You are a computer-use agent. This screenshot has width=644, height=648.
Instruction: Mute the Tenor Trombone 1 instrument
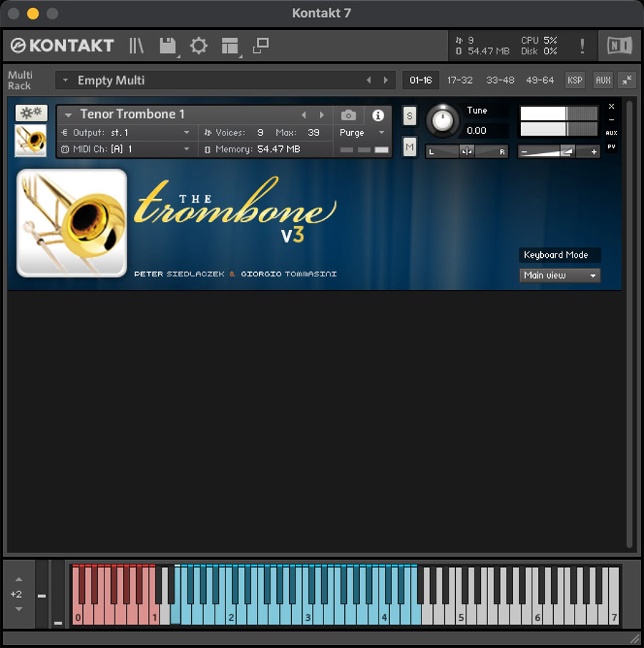(x=409, y=145)
